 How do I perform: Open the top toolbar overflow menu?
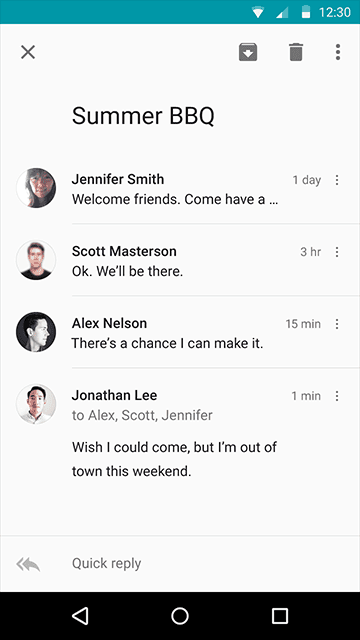(x=338, y=52)
